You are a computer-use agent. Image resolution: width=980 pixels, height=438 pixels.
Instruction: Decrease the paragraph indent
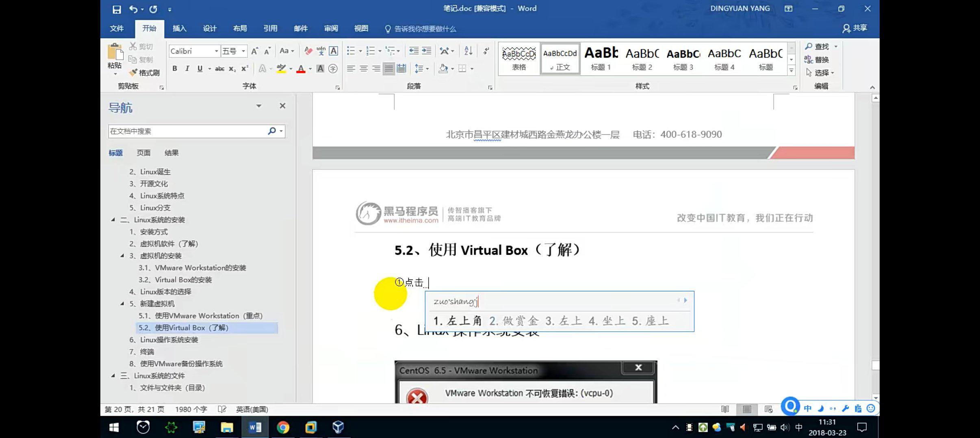point(414,51)
